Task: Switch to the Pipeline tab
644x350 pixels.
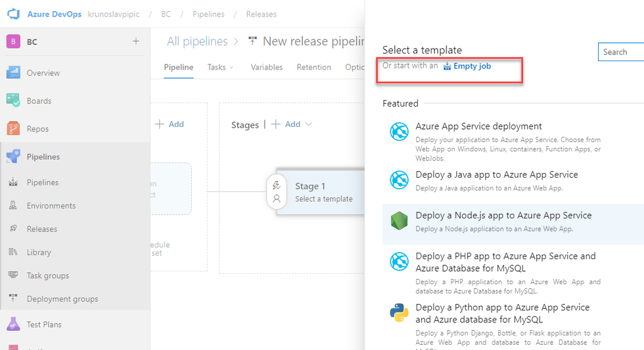Action: (179, 67)
